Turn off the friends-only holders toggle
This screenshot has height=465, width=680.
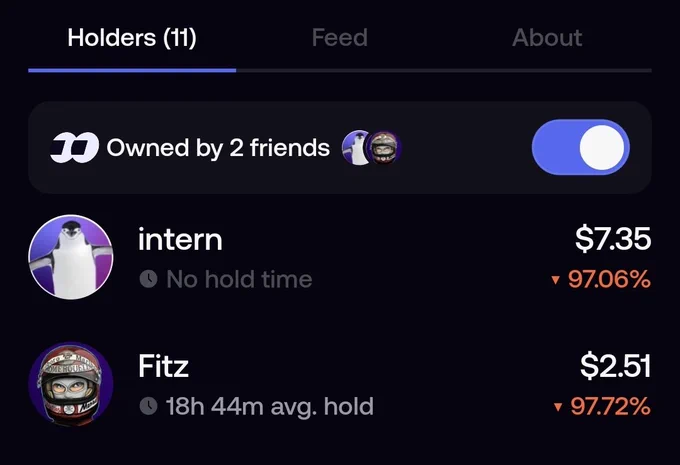(x=581, y=147)
